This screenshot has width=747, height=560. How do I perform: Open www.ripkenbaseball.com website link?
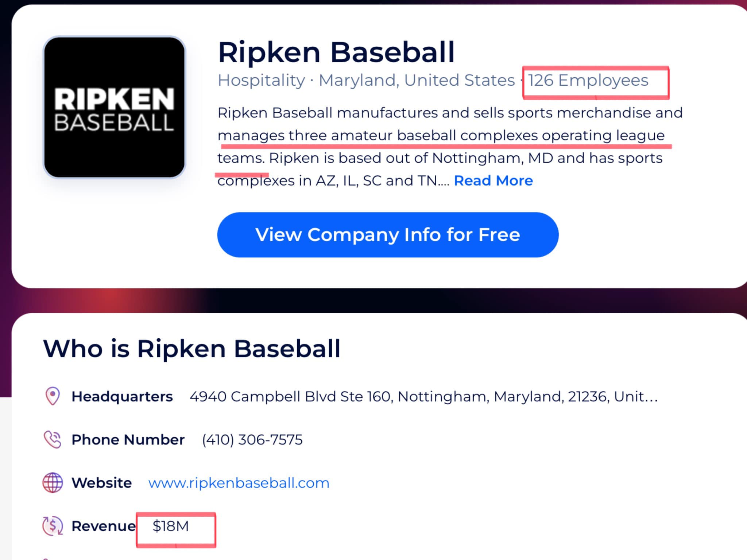click(239, 483)
